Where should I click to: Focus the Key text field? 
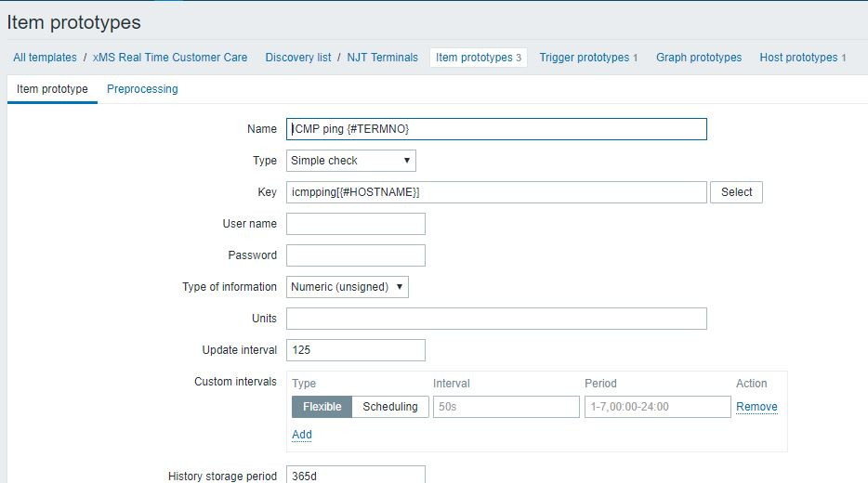click(x=496, y=192)
